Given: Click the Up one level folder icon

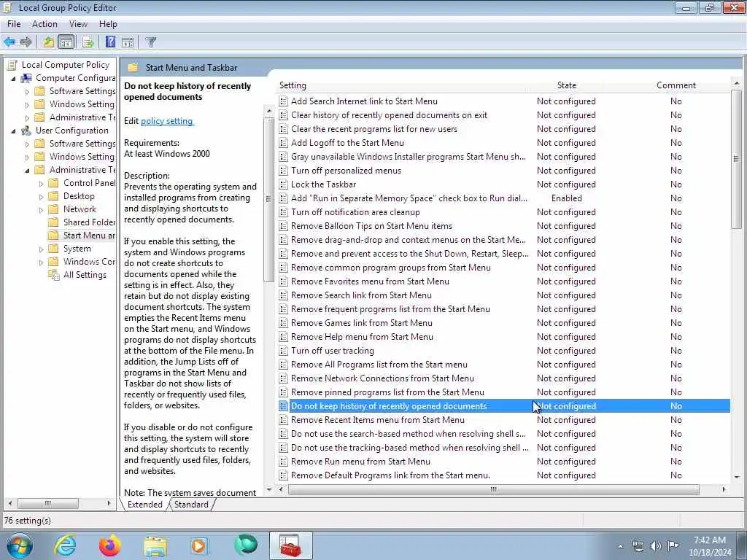Looking at the screenshot, I should coord(49,42).
